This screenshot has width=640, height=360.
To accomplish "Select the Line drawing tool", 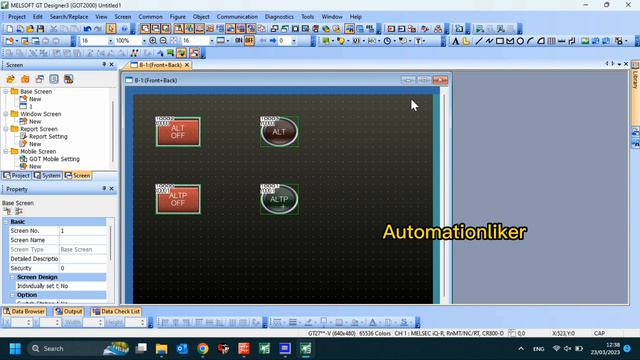I will (x=479, y=41).
